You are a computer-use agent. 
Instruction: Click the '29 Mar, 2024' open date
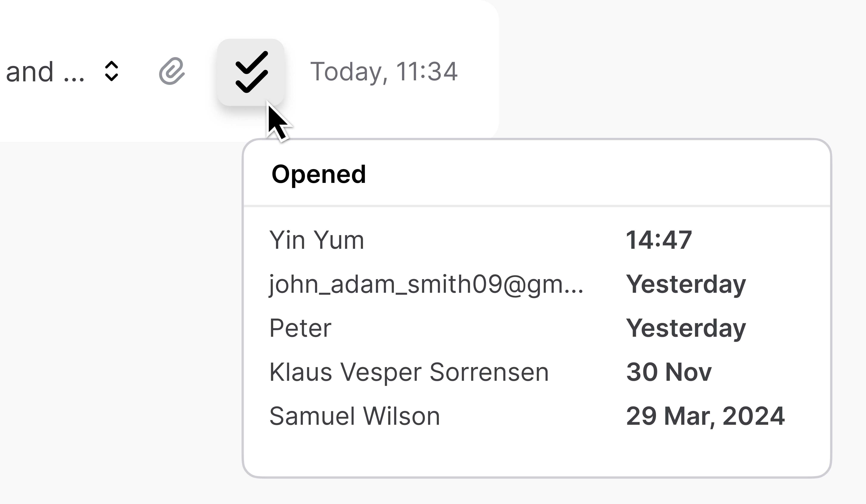coord(706,416)
